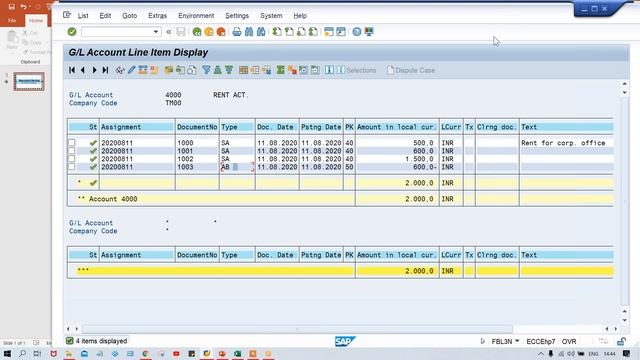This screenshot has height=360, width=640.
Task: Click the OVR indicator in status bar
Action: pyautogui.click(x=569, y=341)
